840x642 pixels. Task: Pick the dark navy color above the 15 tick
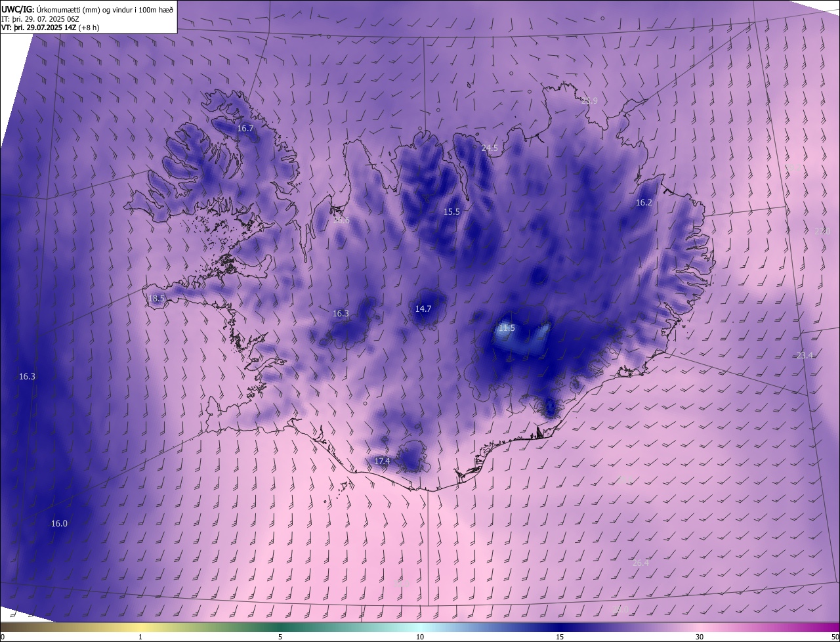point(560,628)
